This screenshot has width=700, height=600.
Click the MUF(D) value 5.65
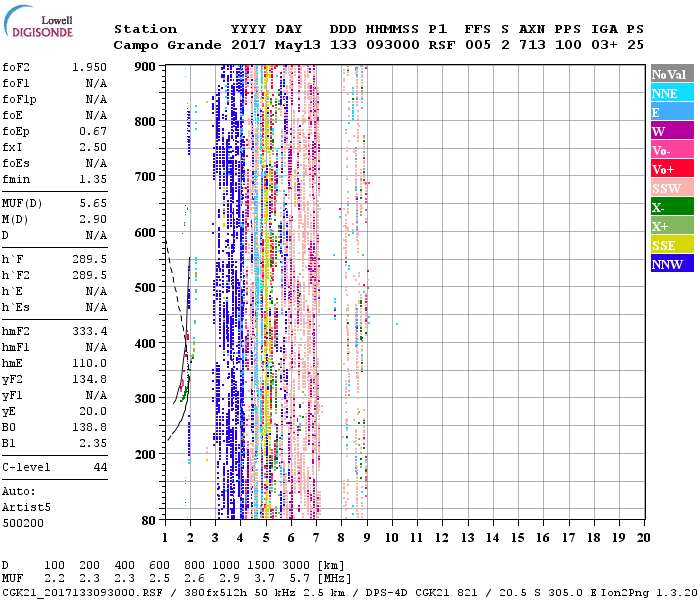click(x=93, y=204)
